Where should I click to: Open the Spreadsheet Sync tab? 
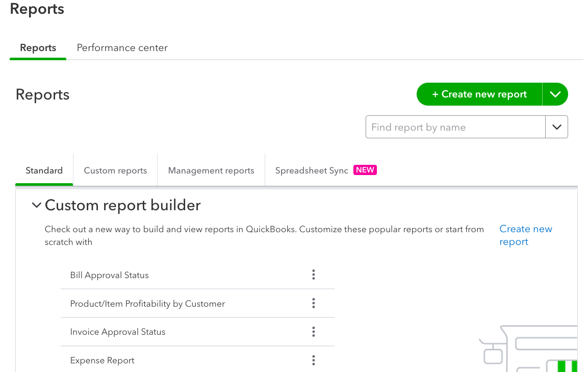[x=312, y=171]
